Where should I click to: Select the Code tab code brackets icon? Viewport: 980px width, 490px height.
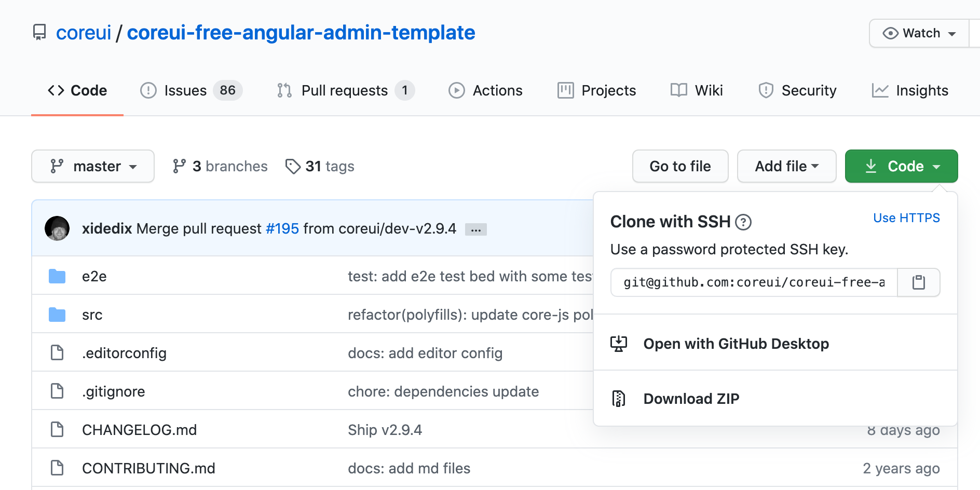click(57, 90)
